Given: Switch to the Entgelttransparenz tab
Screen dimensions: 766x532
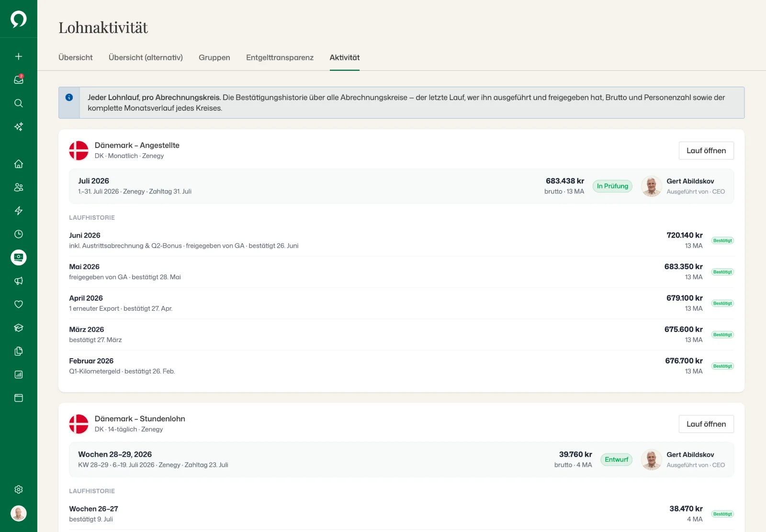Looking at the screenshot, I should (x=280, y=57).
